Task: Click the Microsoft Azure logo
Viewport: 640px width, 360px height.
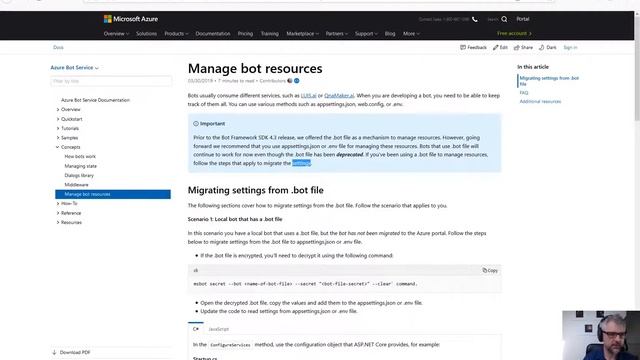Action: click(131, 19)
